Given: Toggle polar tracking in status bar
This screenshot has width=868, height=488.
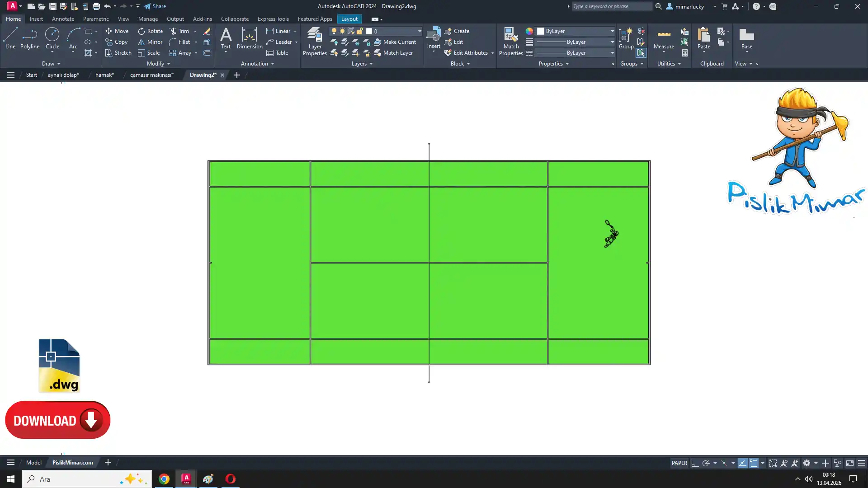Looking at the screenshot, I should 706,463.
